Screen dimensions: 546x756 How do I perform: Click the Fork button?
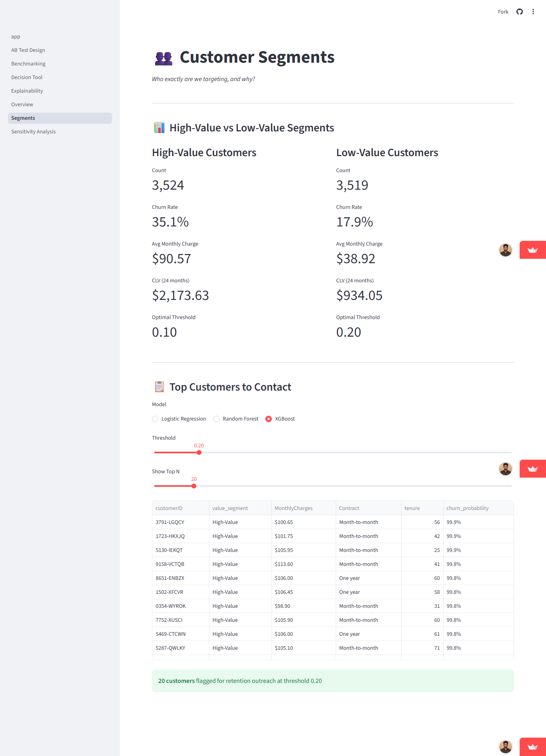coord(503,12)
